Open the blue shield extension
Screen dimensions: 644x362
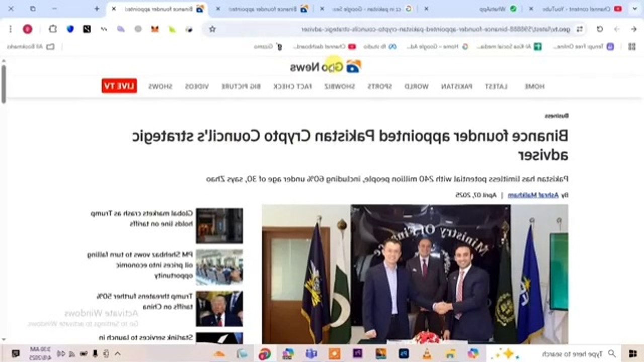(70, 29)
